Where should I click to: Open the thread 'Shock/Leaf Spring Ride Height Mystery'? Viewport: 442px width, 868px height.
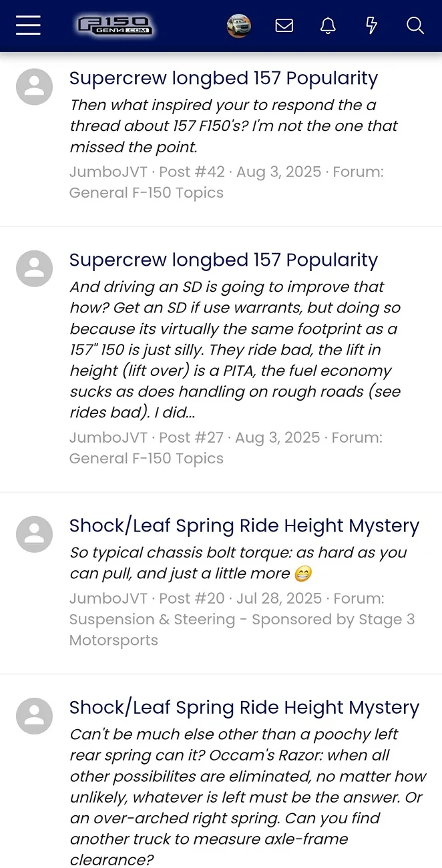click(244, 525)
